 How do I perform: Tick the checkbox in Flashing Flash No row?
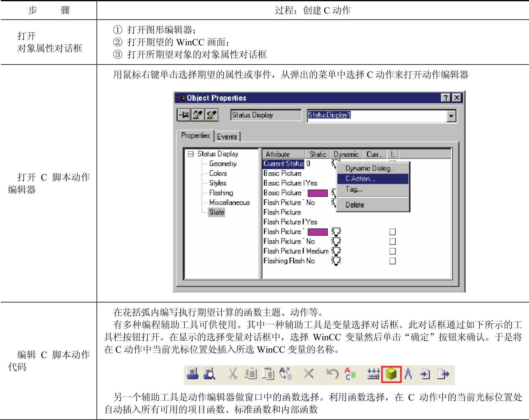click(392, 261)
